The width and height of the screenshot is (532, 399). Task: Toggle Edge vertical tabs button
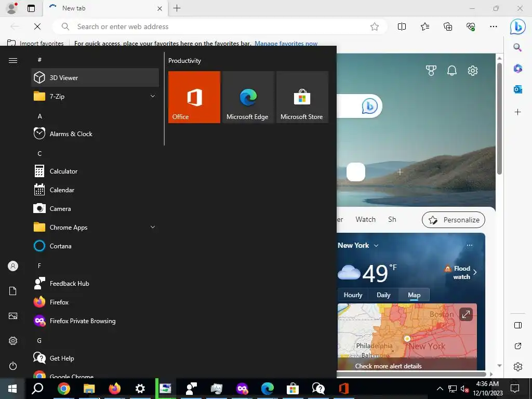[31, 8]
